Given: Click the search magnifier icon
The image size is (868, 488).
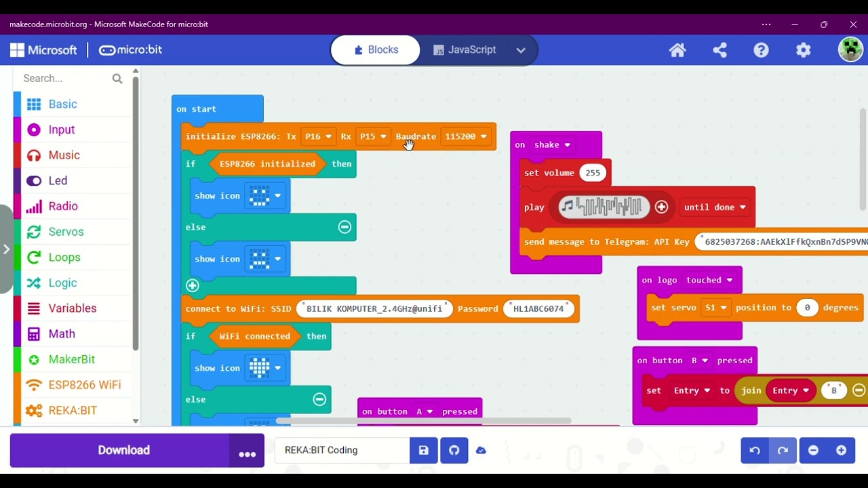Looking at the screenshot, I should tap(117, 79).
